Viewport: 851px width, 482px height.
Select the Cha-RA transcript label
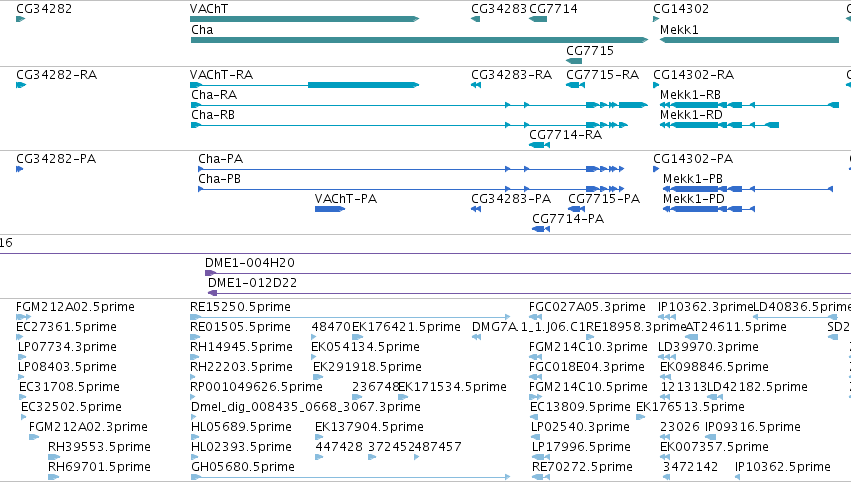click(214, 95)
